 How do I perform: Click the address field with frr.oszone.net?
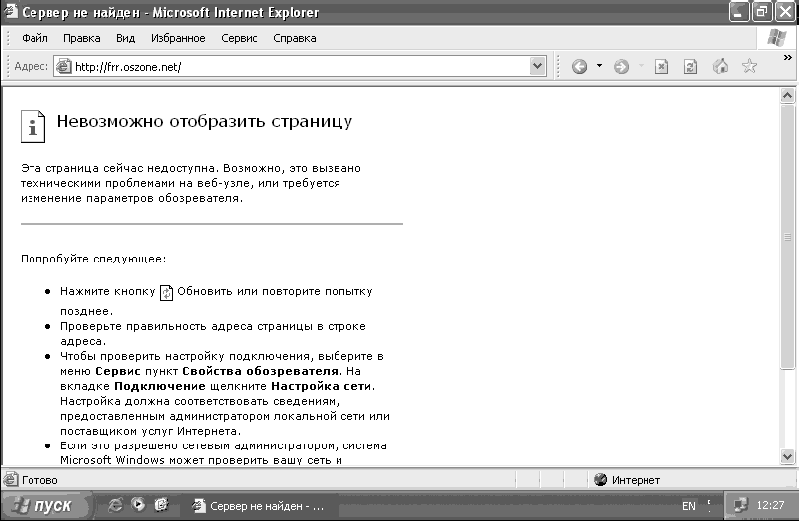tap(301, 66)
